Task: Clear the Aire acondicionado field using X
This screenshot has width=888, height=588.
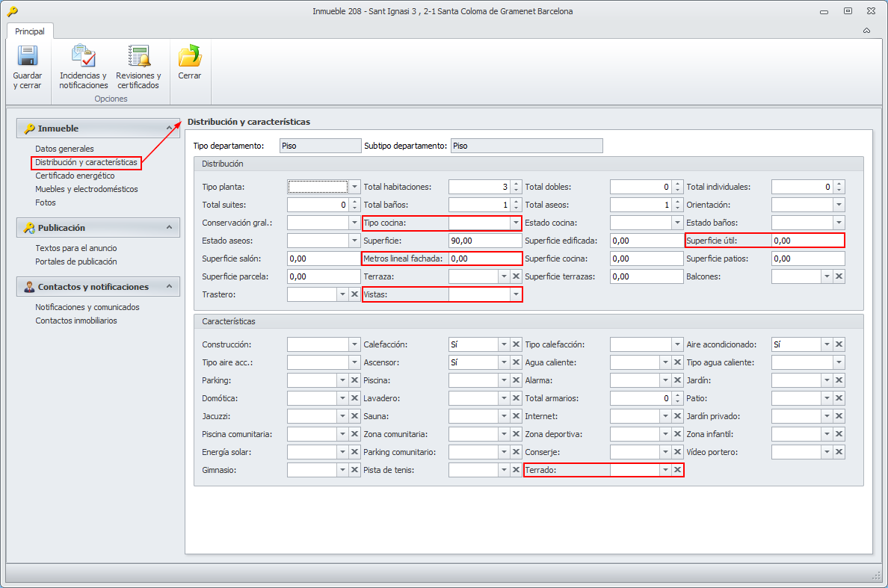Action: pyautogui.click(x=839, y=344)
